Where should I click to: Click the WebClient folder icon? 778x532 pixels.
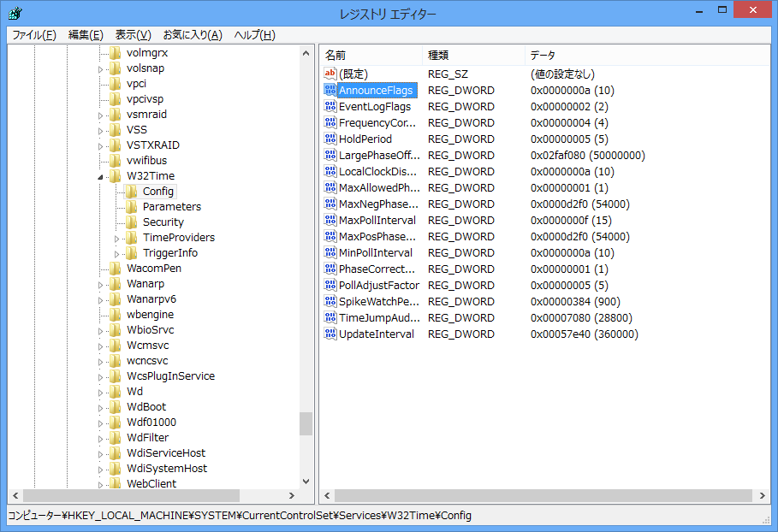(116, 483)
